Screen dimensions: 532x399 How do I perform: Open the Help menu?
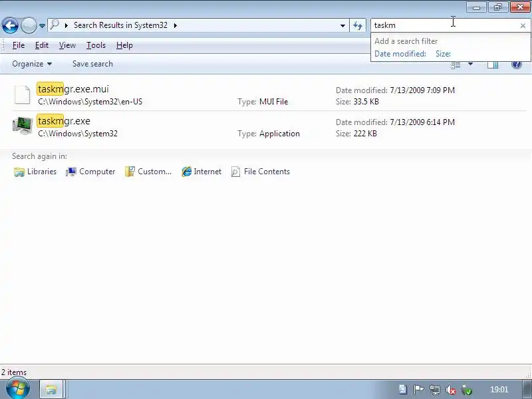[124, 45]
